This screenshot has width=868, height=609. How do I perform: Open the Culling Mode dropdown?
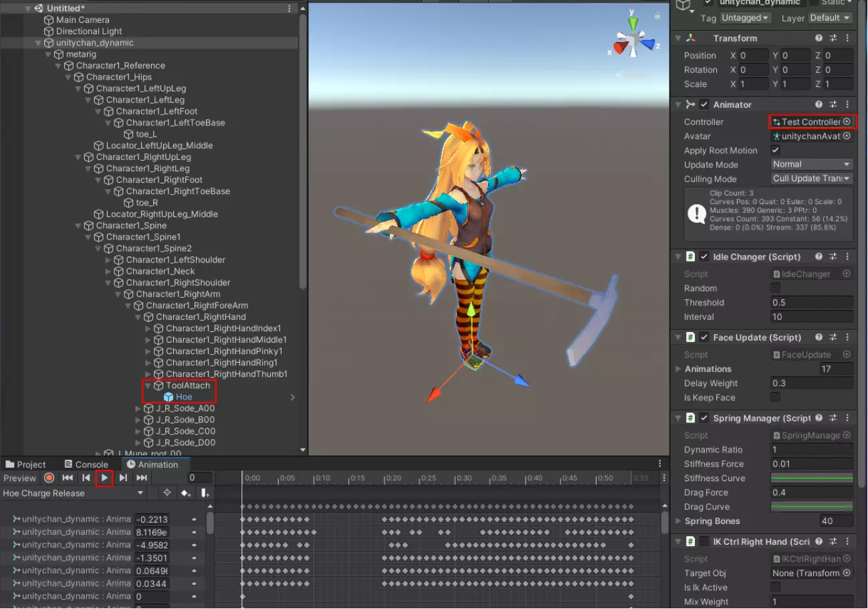pyautogui.click(x=812, y=179)
